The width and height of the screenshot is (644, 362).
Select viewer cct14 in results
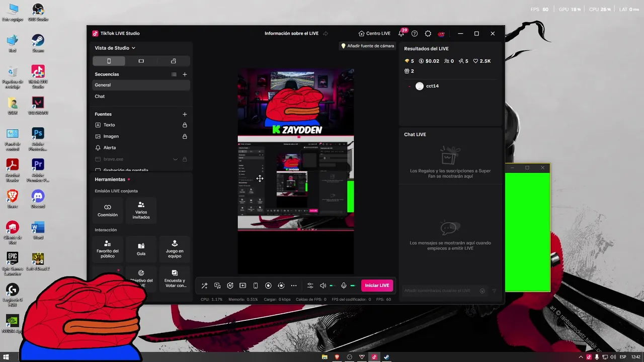[427, 86]
